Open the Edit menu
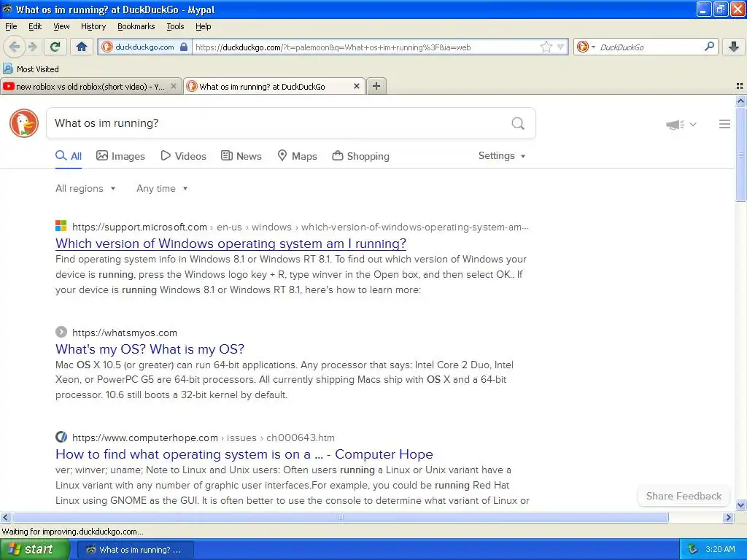The height and width of the screenshot is (560, 747). [x=35, y=26]
